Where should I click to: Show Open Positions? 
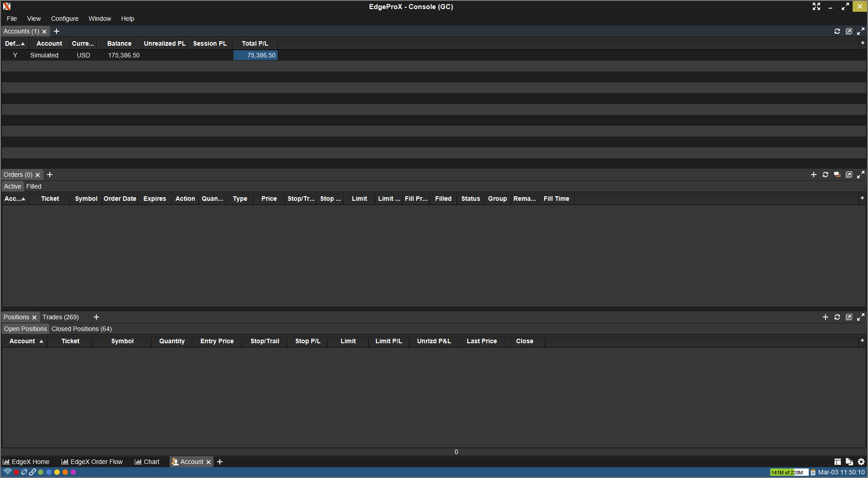pyautogui.click(x=25, y=329)
